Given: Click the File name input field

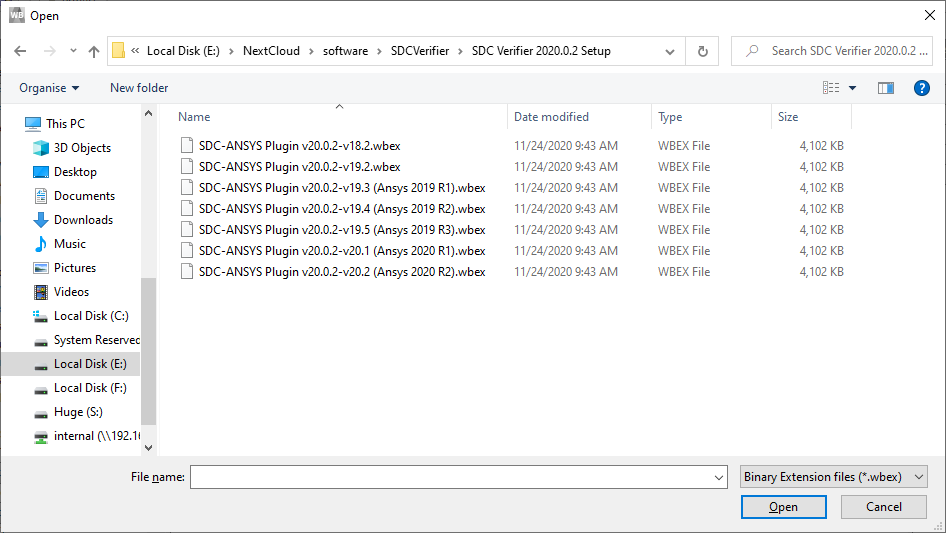Looking at the screenshot, I should click(x=451, y=477).
